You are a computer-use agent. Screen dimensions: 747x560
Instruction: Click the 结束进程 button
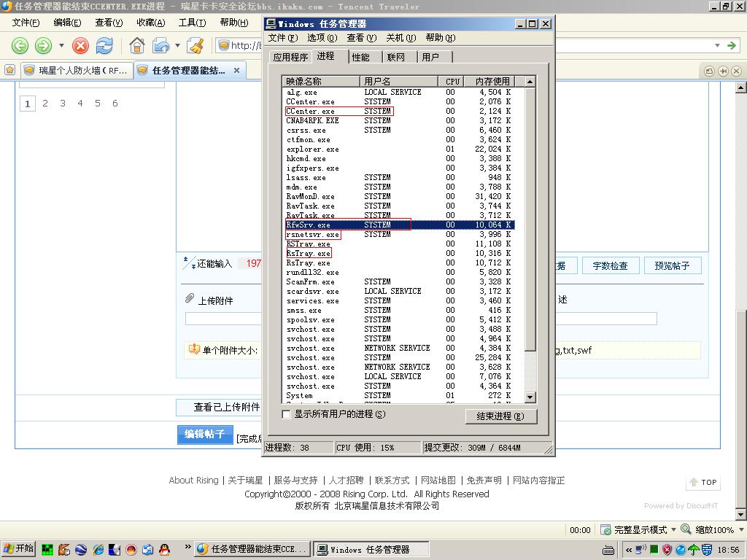(500, 416)
